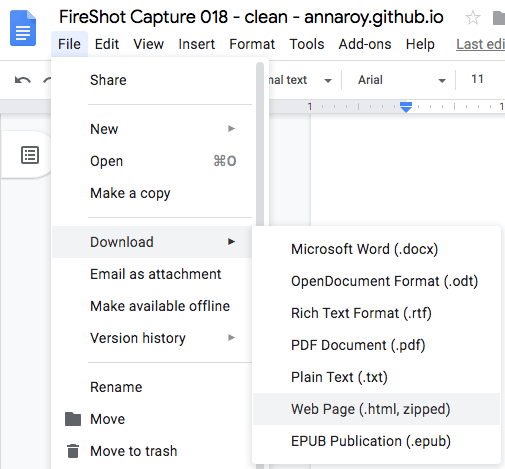Choose Open from the File menu
Viewport: 505px width, 469px height.
tap(152, 161)
